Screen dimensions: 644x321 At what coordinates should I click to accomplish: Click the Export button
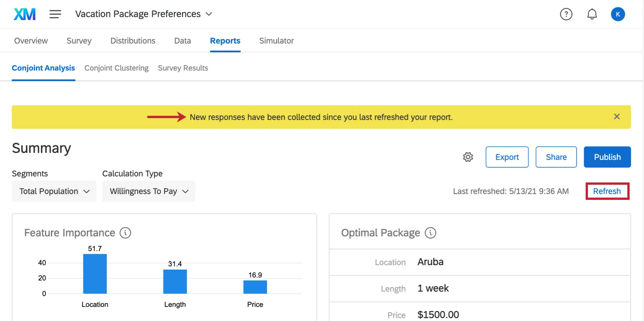[x=507, y=157]
